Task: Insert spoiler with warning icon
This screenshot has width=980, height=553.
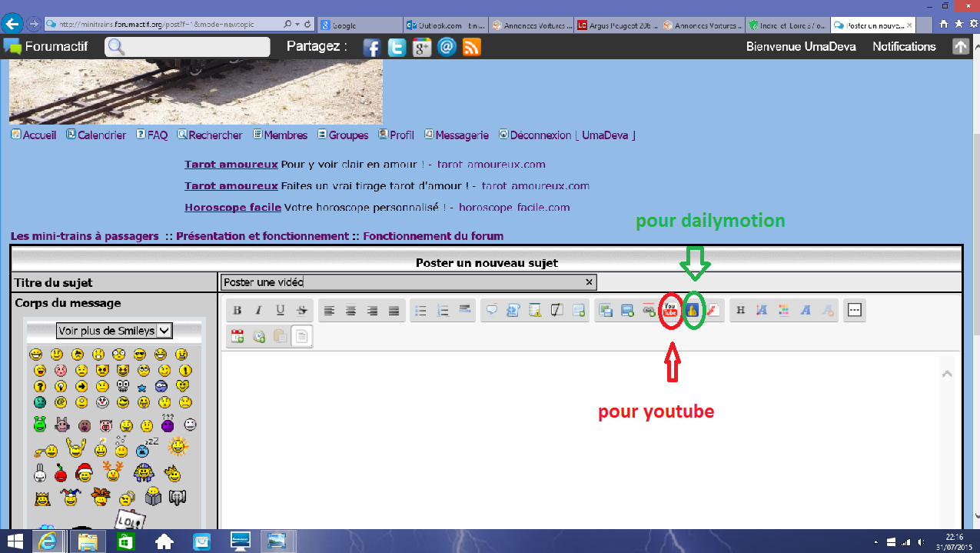Action: coord(536,311)
